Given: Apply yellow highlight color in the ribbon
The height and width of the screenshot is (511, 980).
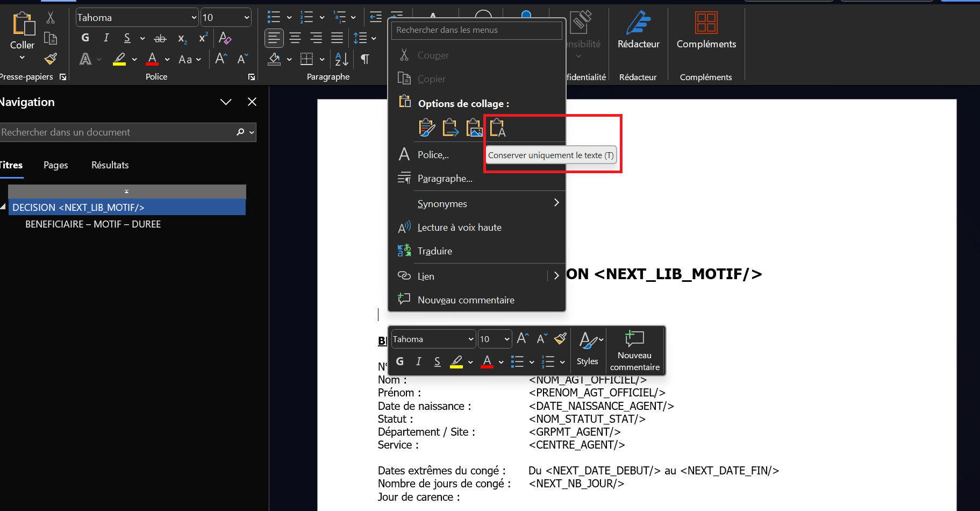Looking at the screenshot, I should coord(119,59).
